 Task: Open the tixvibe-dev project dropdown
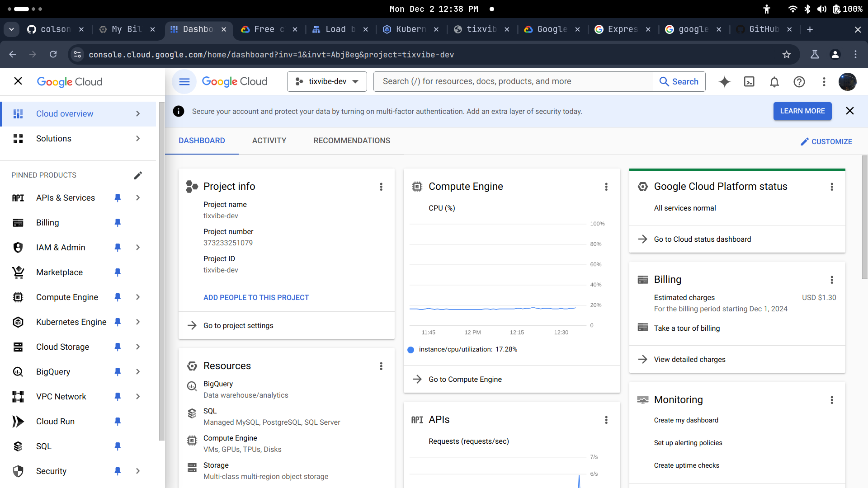327,81
